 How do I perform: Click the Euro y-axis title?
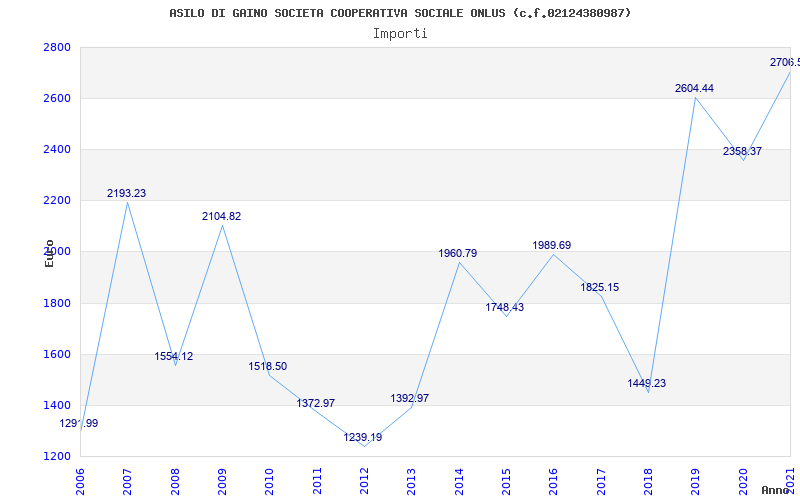pyautogui.click(x=49, y=253)
